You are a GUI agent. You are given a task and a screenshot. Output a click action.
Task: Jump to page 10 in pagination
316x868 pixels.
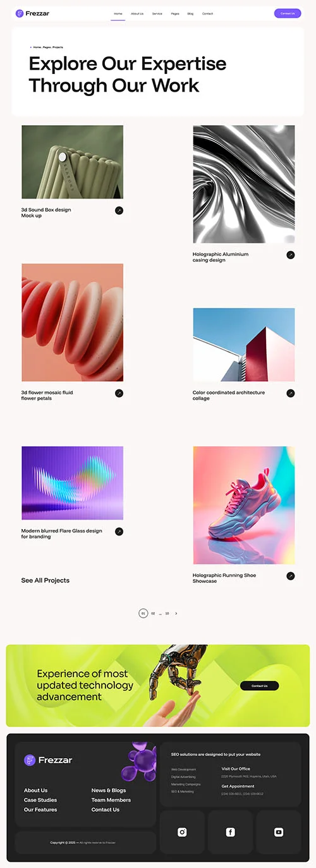click(167, 613)
